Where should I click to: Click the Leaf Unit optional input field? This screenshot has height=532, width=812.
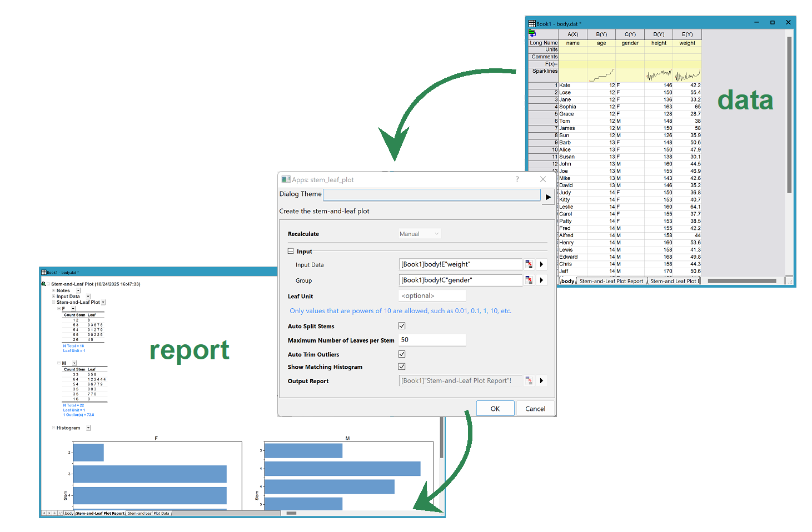(432, 296)
